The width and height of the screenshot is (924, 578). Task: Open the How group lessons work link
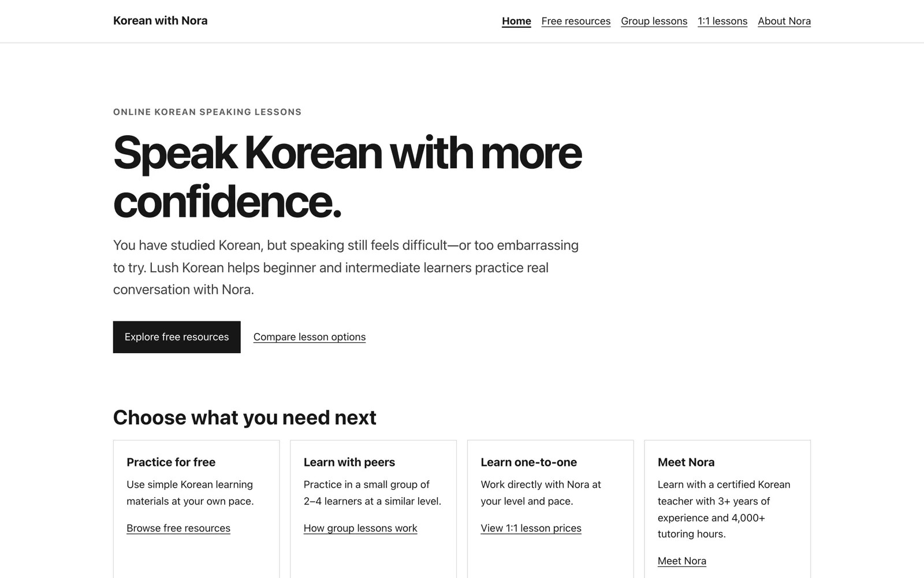click(x=360, y=528)
